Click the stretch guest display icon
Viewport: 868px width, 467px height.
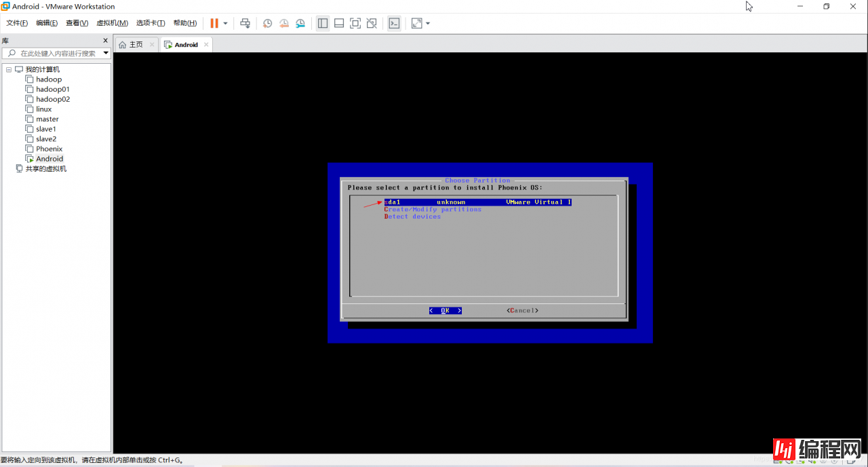[x=416, y=23]
